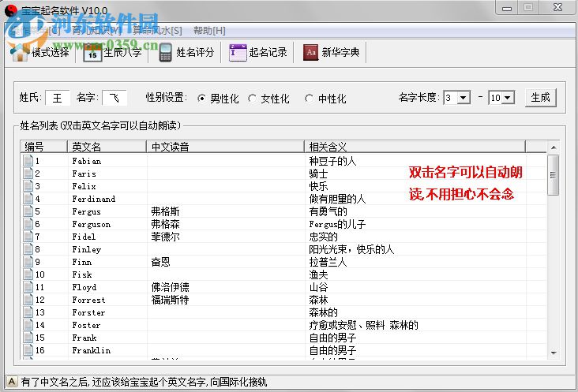Open the minimum name length dropdown showing 3
This screenshot has height=392, width=578.
[463, 98]
